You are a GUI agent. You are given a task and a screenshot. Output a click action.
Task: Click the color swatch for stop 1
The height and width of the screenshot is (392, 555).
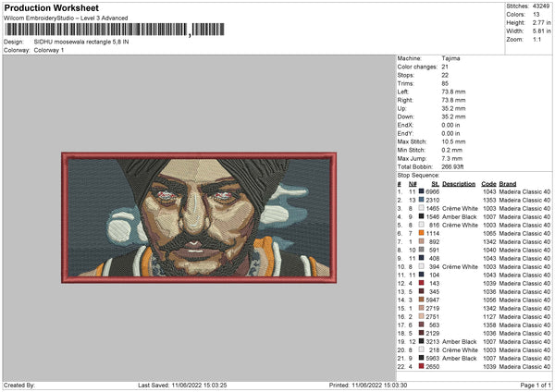pos(421,191)
